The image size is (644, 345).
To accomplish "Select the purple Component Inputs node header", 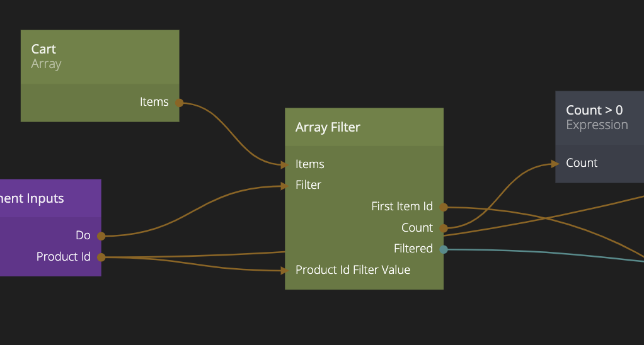I will [38, 198].
